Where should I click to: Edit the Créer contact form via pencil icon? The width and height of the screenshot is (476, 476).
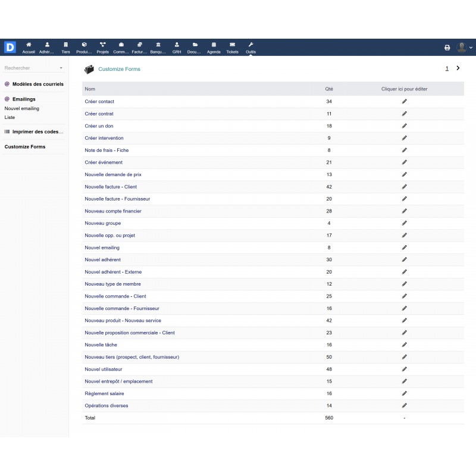pyautogui.click(x=405, y=101)
